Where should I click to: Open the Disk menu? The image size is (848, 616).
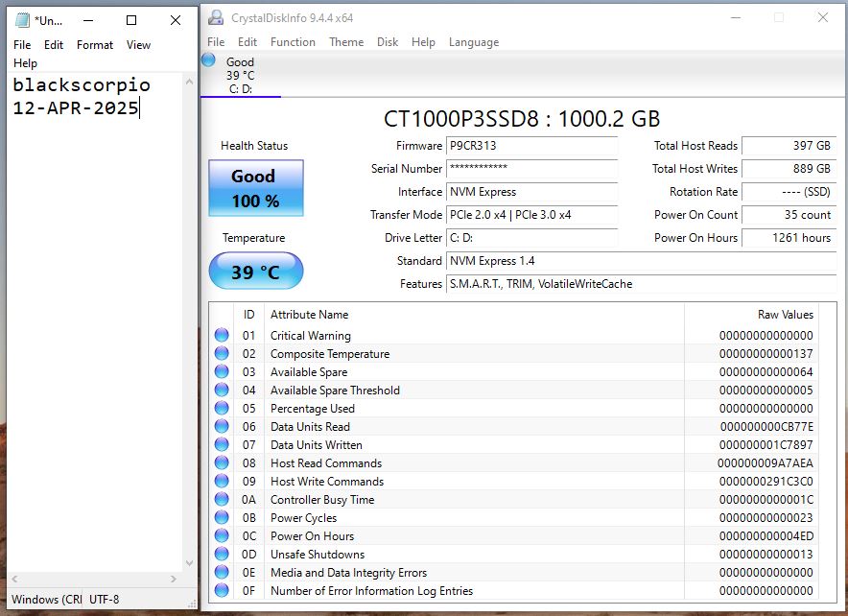click(x=388, y=42)
